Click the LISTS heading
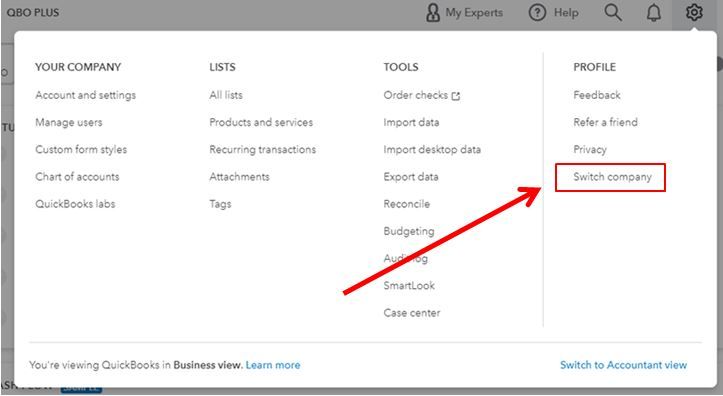The width and height of the screenshot is (723, 396). (x=222, y=67)
